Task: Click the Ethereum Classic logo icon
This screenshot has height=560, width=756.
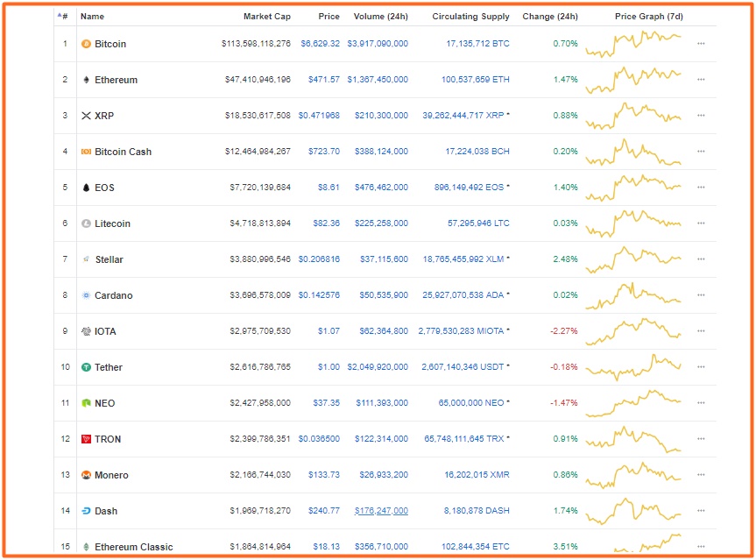Action: pos(86,547)
